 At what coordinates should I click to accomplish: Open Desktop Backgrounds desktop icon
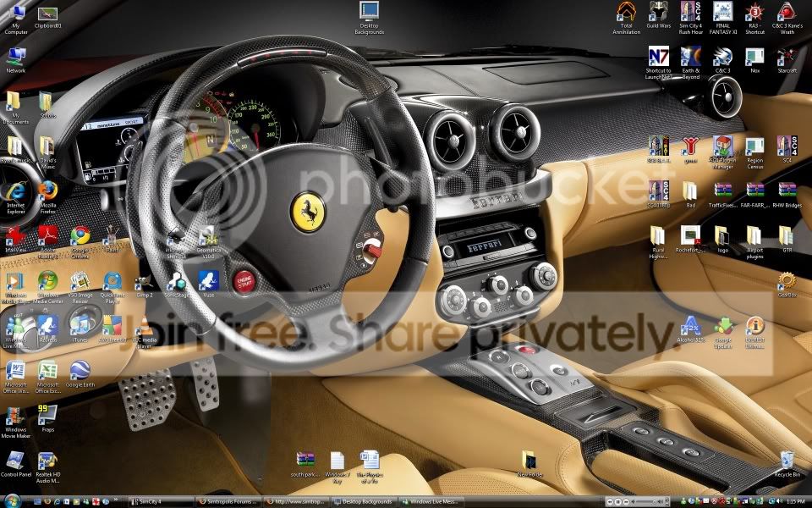[x=370, y=18]
